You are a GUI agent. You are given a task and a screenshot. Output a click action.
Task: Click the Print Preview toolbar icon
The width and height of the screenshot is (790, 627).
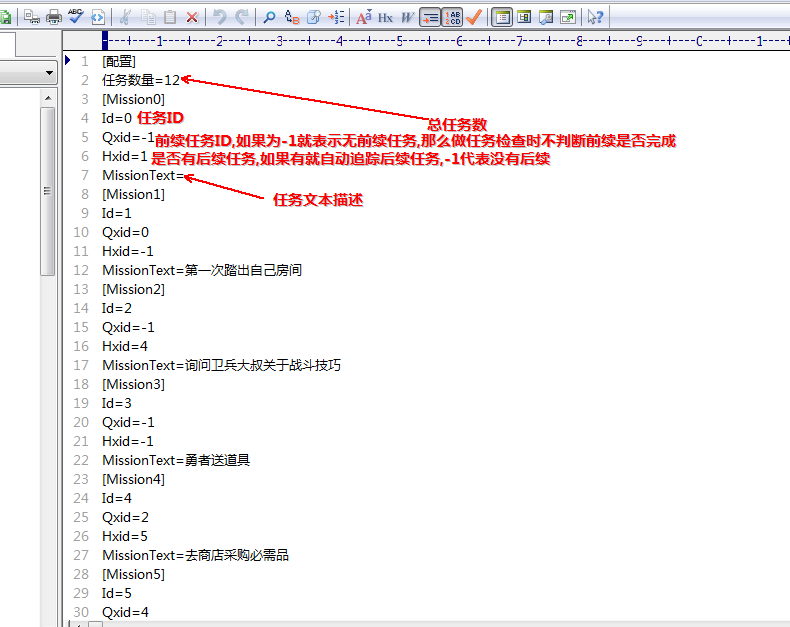[x=32, y=18]
